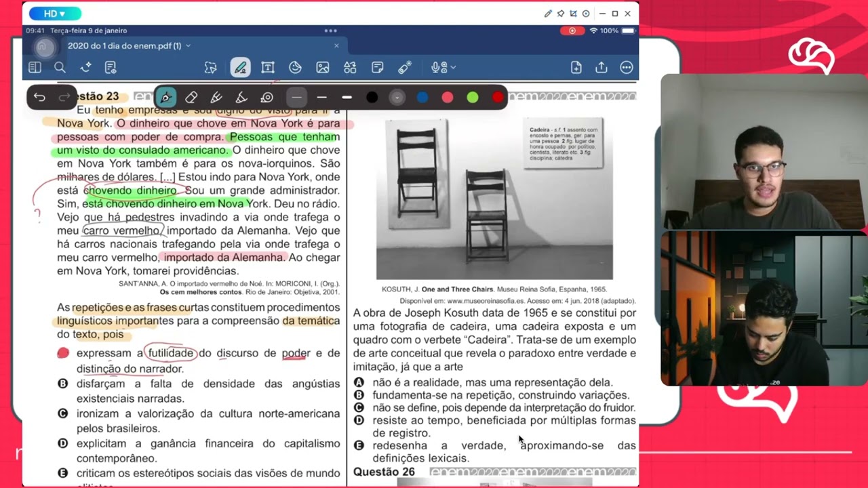The width and height of the screenshot is (868, 488).
Task: Choose the brush pen in pen bar
Action: pos(216,98)
